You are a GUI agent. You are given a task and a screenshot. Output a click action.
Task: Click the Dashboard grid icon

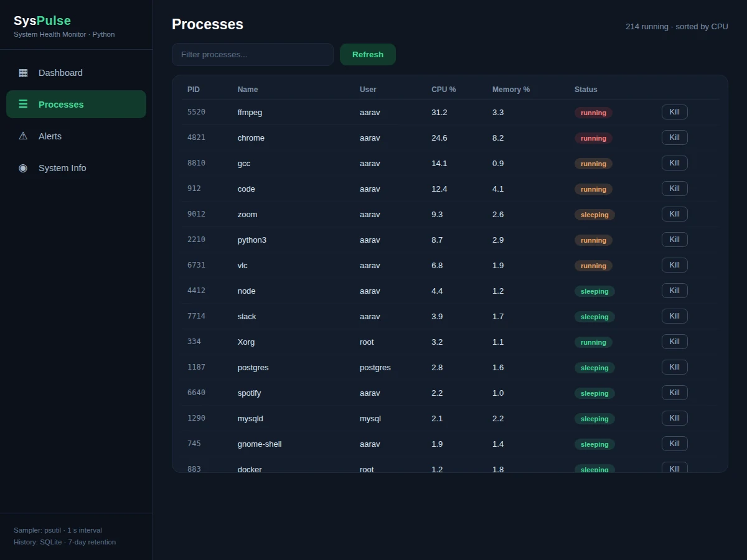coord(23,73)
